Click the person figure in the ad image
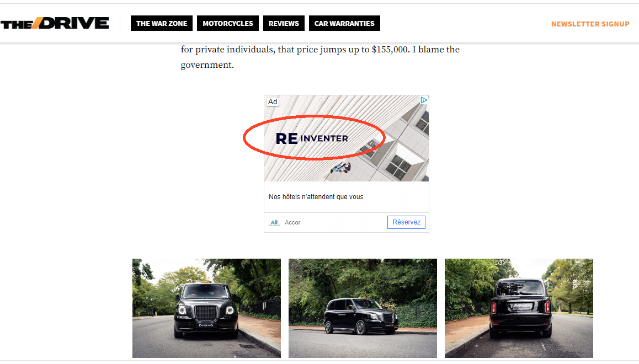This screenshot has height=364, width=639. point(340,167)
